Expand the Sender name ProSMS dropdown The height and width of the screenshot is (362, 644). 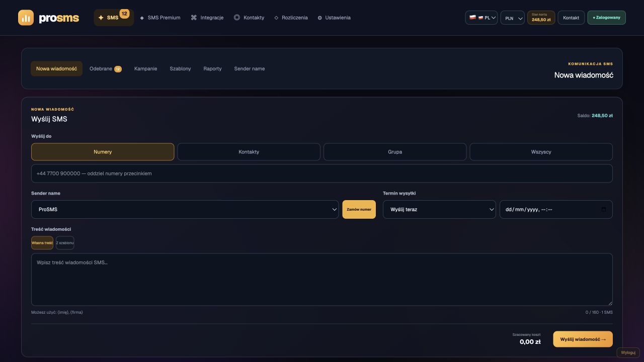[185, 210]
